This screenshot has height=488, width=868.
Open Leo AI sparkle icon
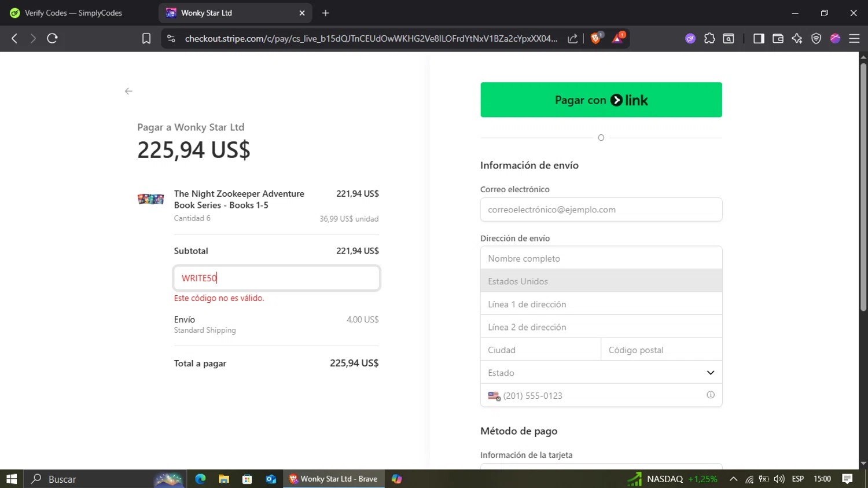pyautogui.click(x=797, y=38)
